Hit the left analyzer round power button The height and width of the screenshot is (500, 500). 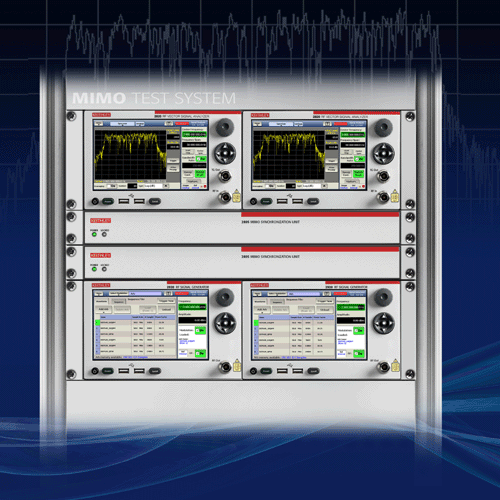pos(95,201)
